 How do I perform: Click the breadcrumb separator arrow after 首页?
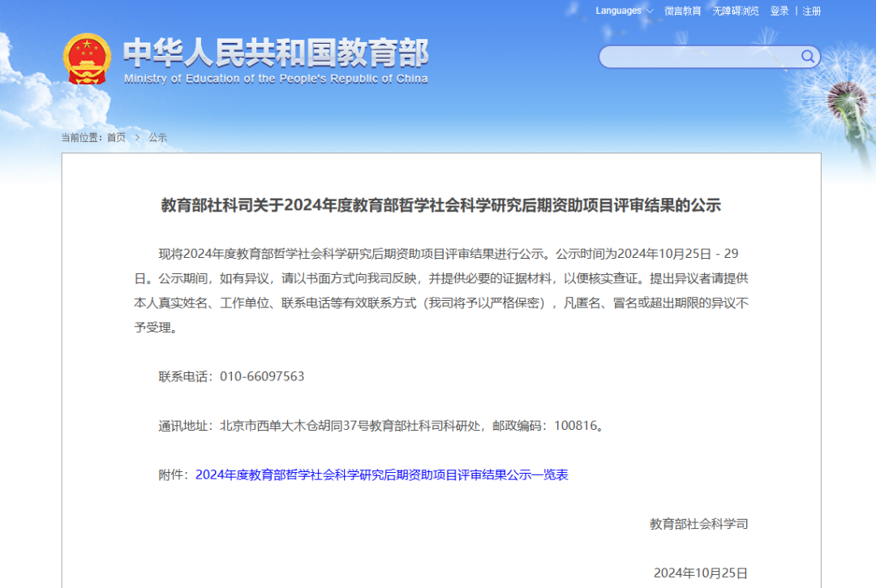pos(137,138)
